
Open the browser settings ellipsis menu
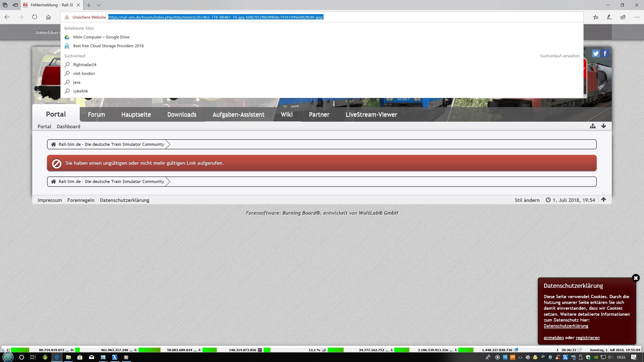click(x=637, y=17)
